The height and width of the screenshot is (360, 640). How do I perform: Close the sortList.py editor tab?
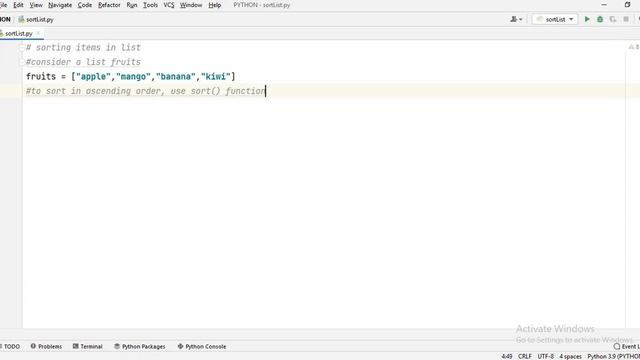(x=38, y=33)
